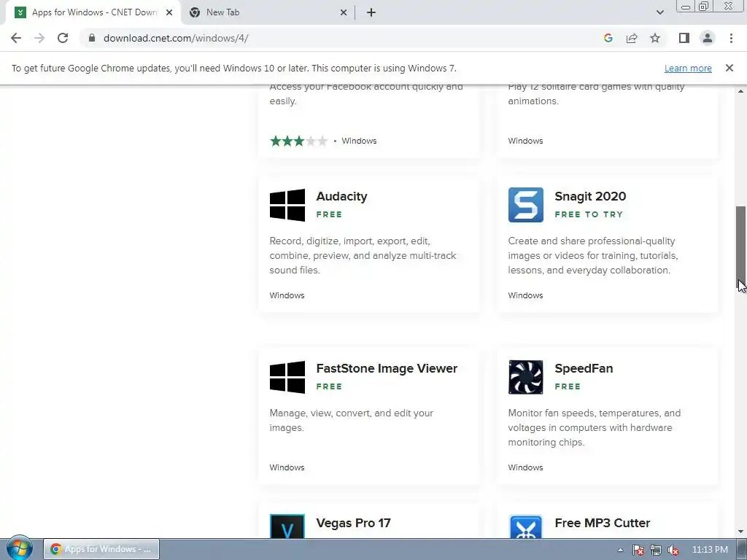Open the Windows Start menu
The image size is (747, 560).
pyautogui.click(x=19, y=548)
